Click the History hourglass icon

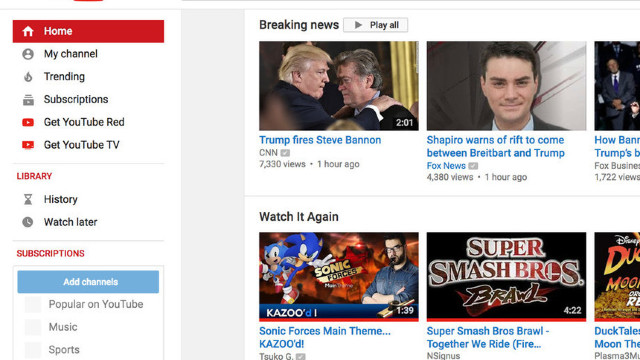click(x=28, y=199)
